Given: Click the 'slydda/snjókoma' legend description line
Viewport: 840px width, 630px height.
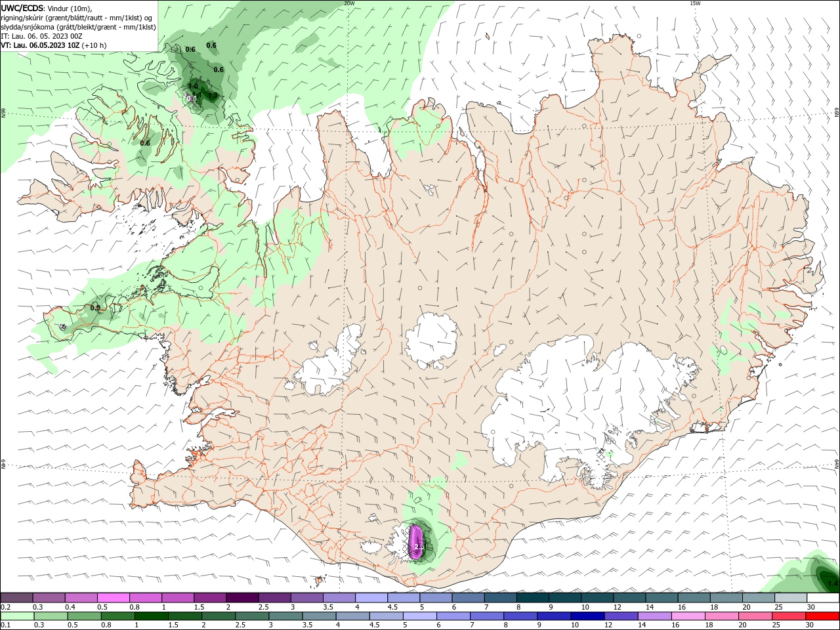Looking at the screenshot, I should click(79, 27).
